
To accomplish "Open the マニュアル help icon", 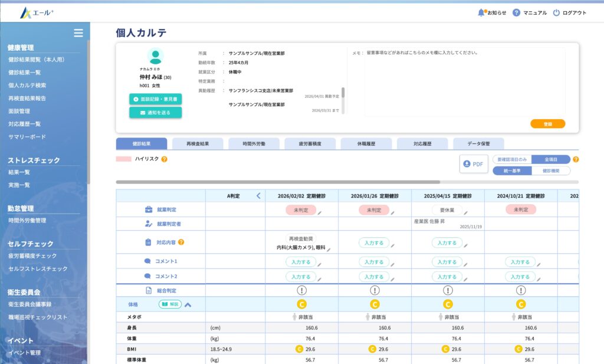I will pyautogui.click(x=516, y=12).
